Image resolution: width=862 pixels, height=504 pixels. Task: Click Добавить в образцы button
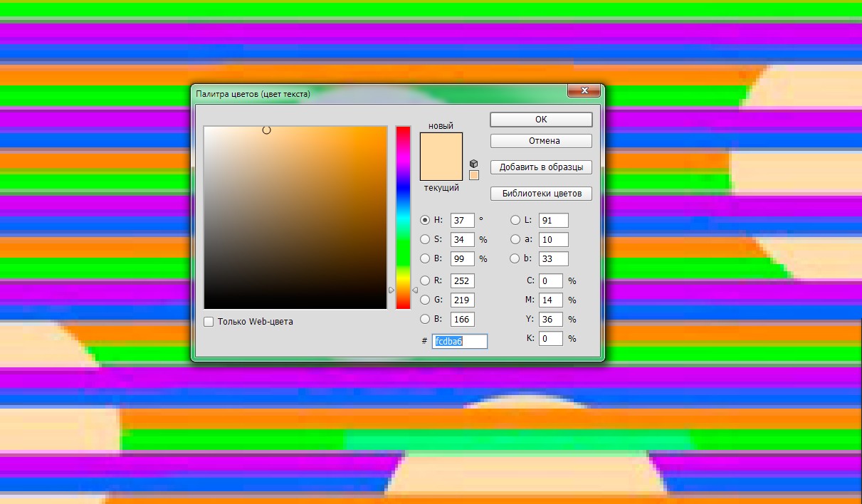(x=541, y=167)
